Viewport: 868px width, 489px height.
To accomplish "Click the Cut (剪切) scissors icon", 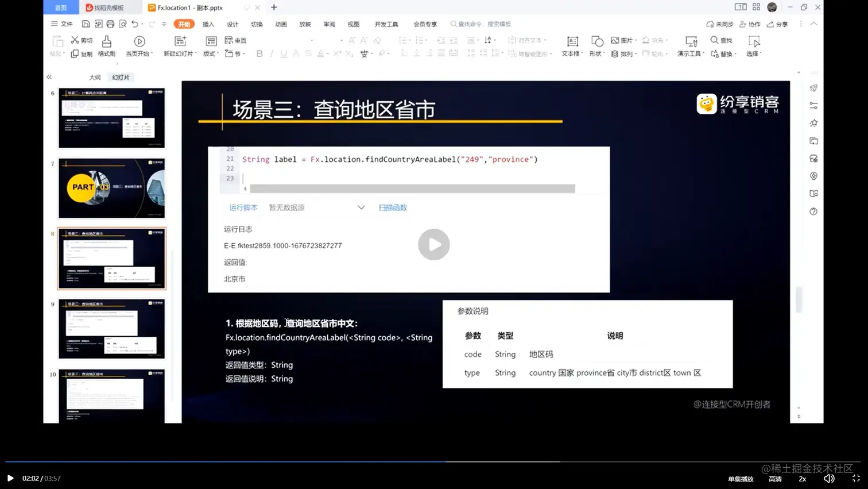I will (75, 40).
